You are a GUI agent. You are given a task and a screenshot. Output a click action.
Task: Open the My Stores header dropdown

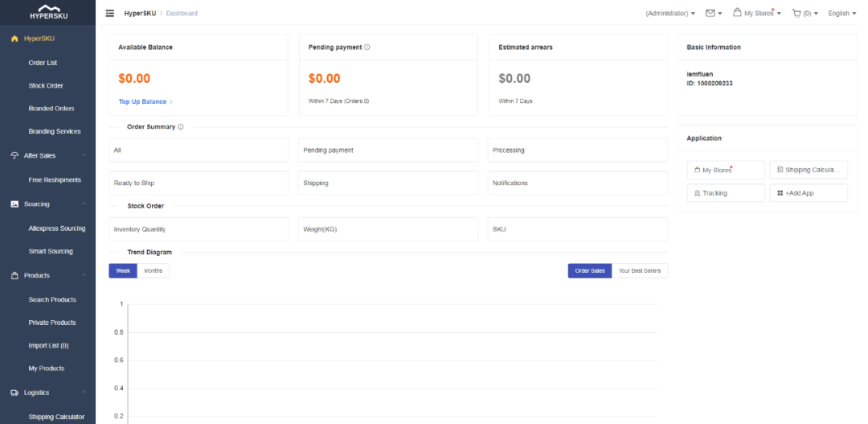(756, 14)
